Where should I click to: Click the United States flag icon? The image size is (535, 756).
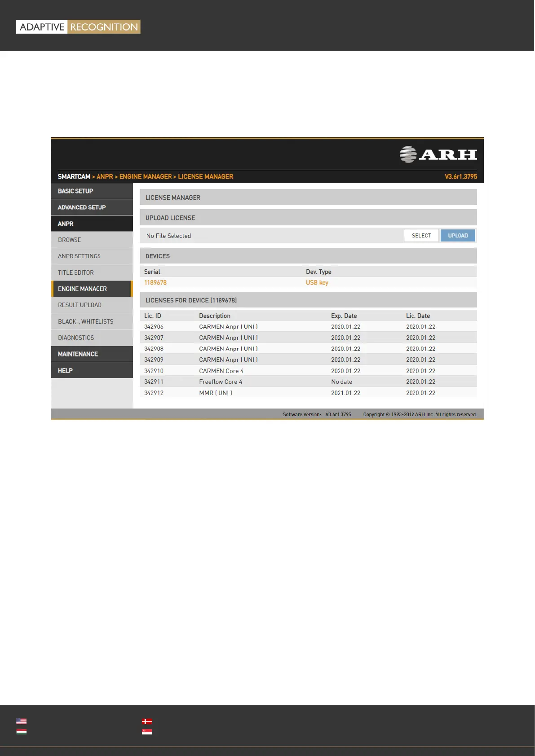coord(21,721)
